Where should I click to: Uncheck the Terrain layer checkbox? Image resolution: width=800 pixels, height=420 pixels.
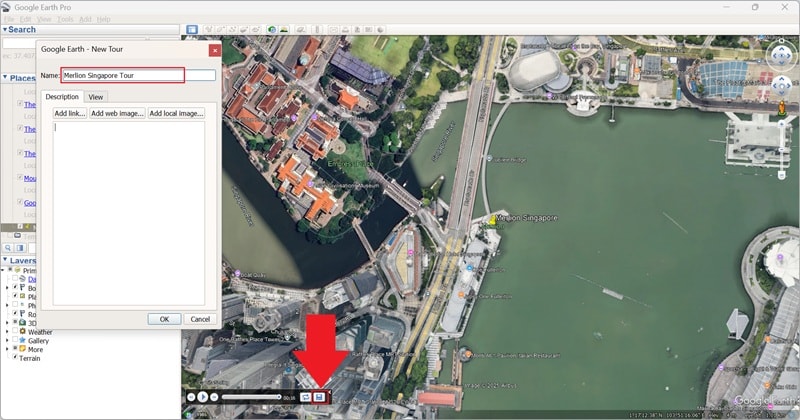coord(15,357)
